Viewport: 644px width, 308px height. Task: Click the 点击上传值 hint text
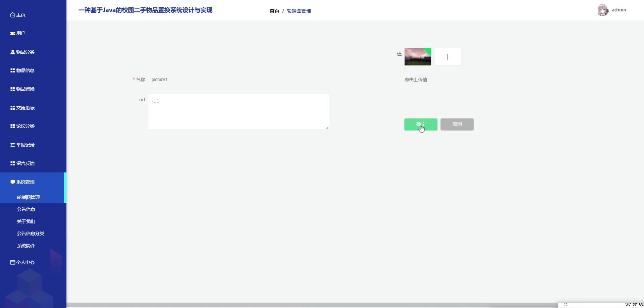click(416, 80)
